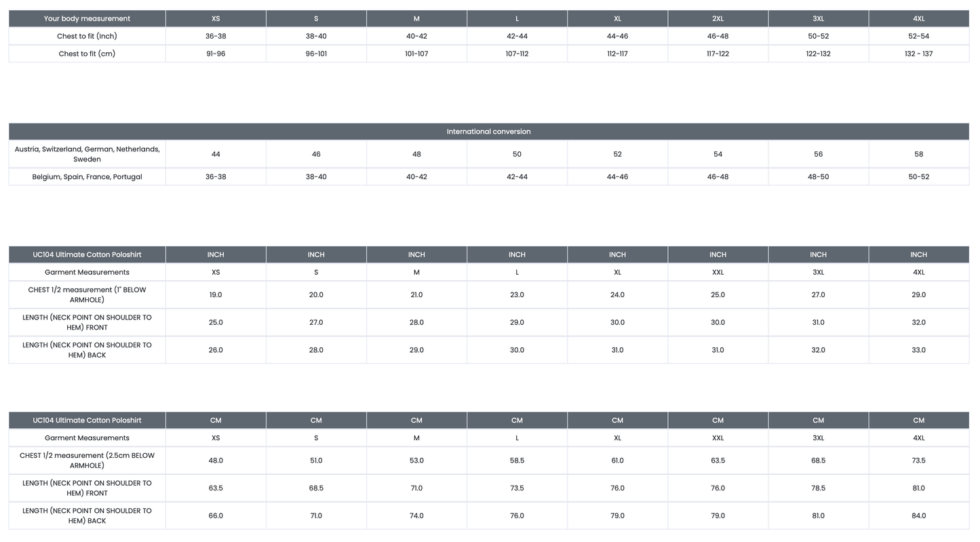Screen dimensions: 980x542
Task: Select the "Chest to fit (cm)" row label
Action: click(87, 54)
